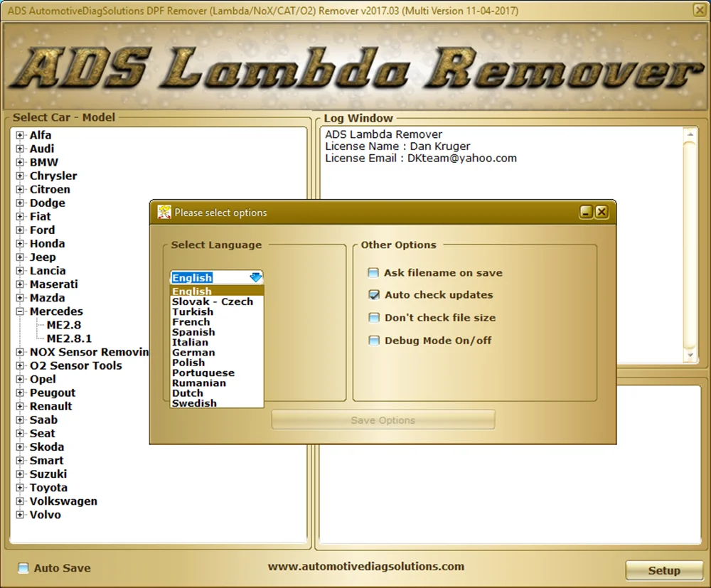The height and width of the screenshot is (588, 711).
Task: Click the License Name log line
Action: point(397,146)
